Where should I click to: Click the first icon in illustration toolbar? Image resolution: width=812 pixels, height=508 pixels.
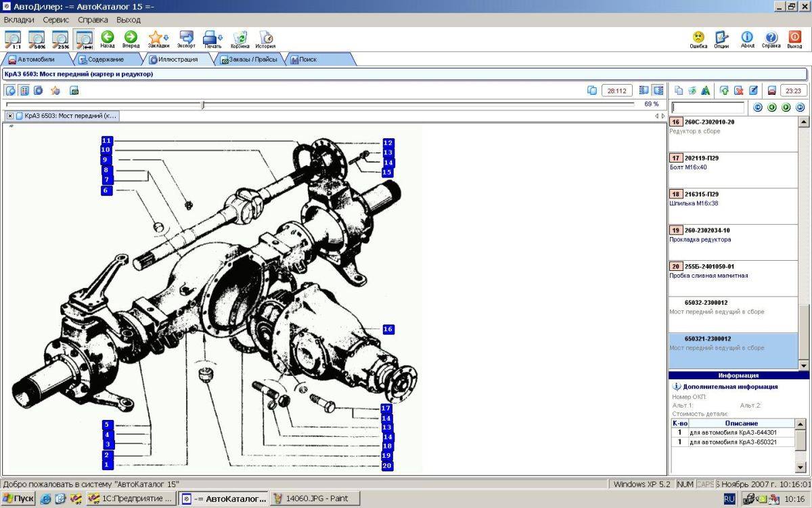(x=10, y=90)
